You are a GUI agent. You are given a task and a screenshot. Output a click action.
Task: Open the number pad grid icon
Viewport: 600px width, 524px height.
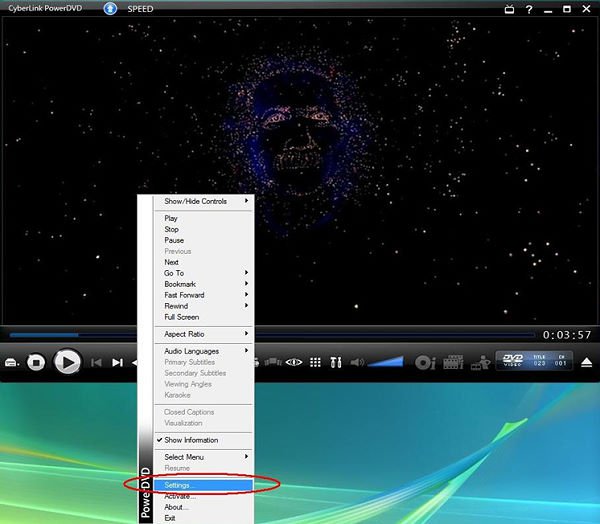point(315,362)
